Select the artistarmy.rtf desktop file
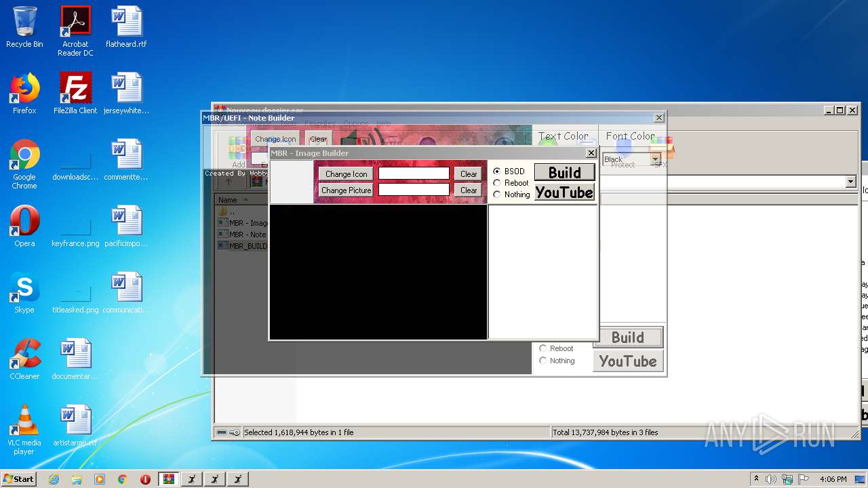The width and height of the screenshot is (868, 488). coord(75,426)
